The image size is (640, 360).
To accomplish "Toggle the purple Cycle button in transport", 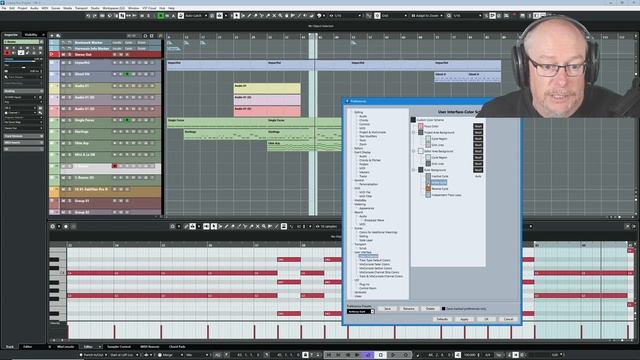I will pos(368,355).
